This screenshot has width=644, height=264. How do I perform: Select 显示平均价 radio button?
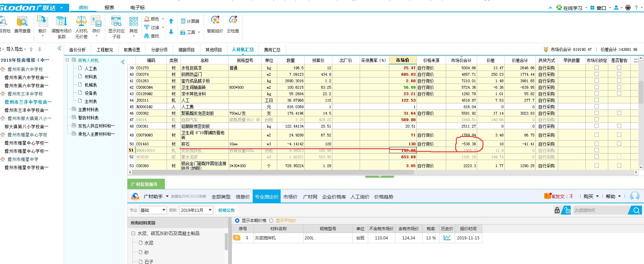[x=271, y=220]
